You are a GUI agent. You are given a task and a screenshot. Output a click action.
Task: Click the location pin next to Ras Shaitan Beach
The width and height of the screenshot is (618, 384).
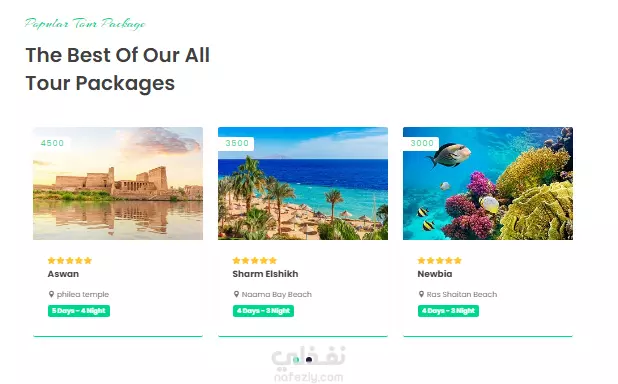point(421,294)
